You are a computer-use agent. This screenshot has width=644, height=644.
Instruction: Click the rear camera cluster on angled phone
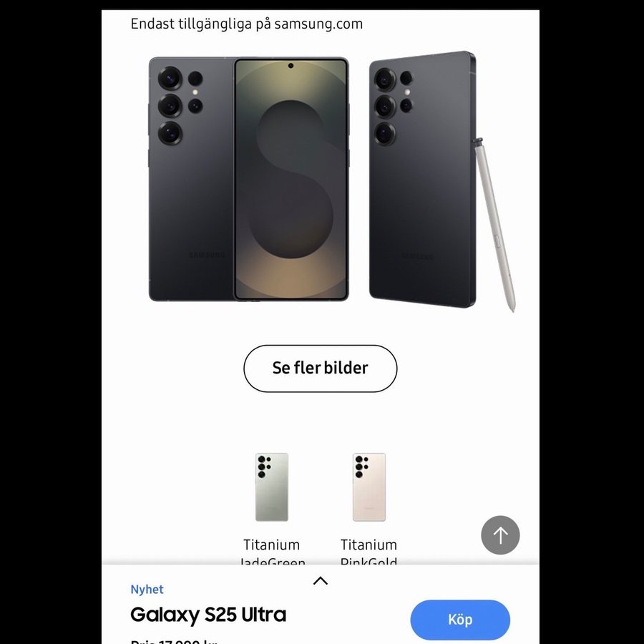tap(393, 107)
